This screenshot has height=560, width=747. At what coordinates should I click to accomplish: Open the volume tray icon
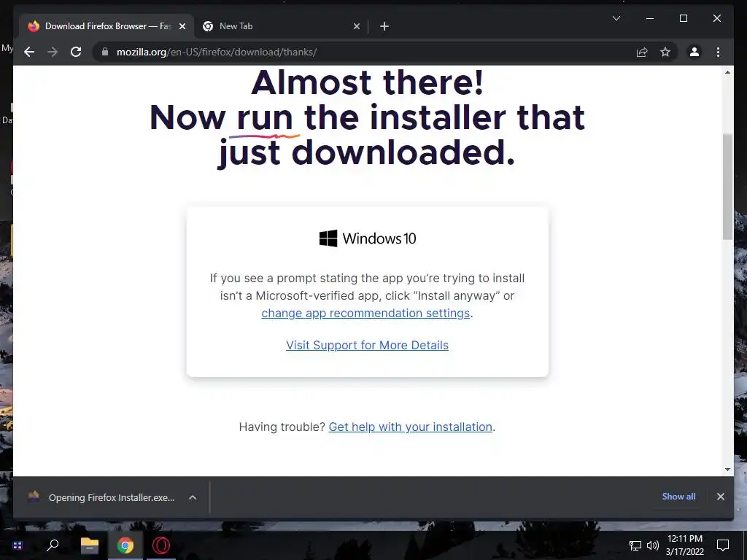click(653, 545)
